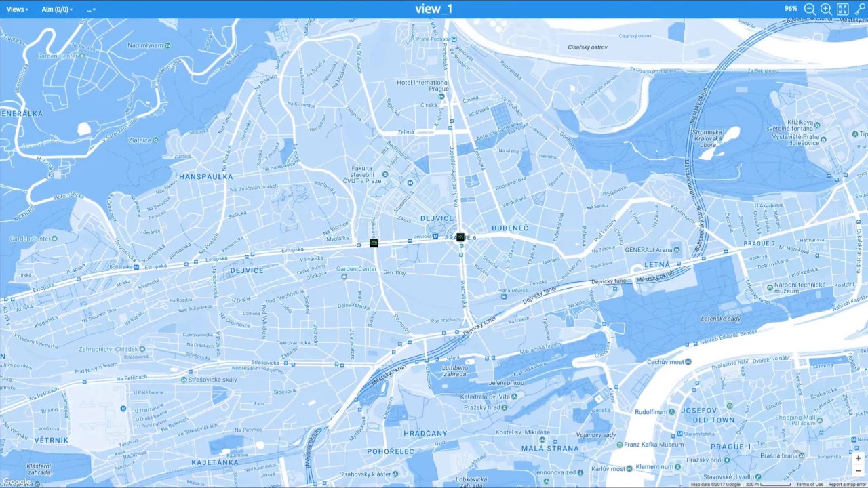Click the Strahovský klášter marker icon
The height and width of the screenshot is (488, 868).
click(395, 474)
